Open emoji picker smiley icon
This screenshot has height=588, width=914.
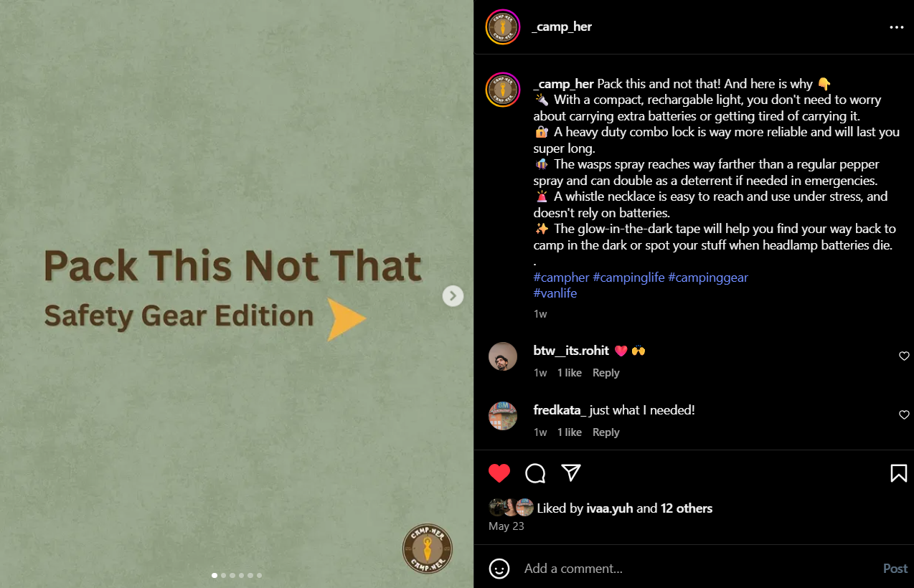pyautogui.click(x=499, y=569)
